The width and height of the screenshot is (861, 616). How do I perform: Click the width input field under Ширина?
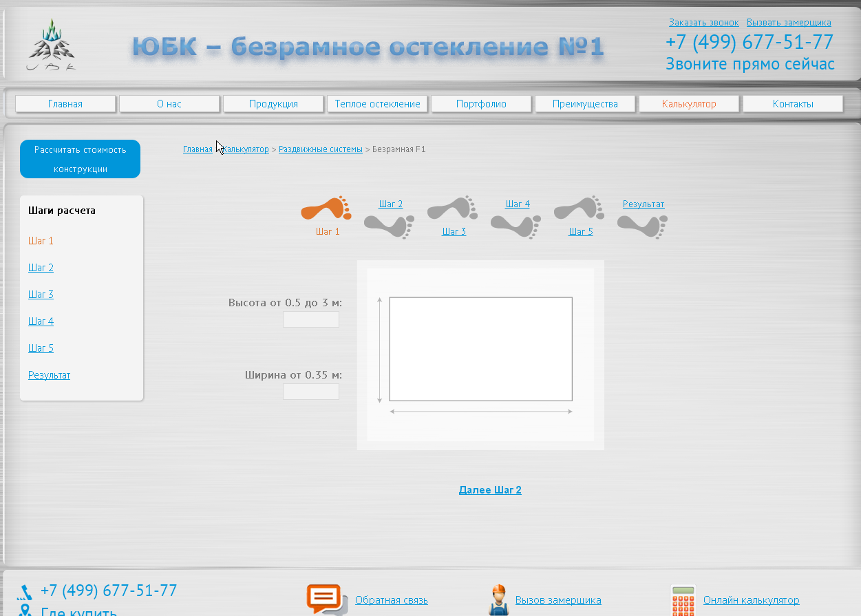point(310,392)
